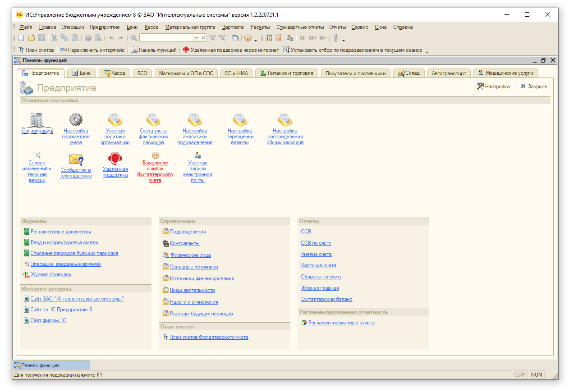Open the Бухгалтерский баланс report link
Image resolution: width=569 pixels, height=392 pixels.
pos(326,299)
